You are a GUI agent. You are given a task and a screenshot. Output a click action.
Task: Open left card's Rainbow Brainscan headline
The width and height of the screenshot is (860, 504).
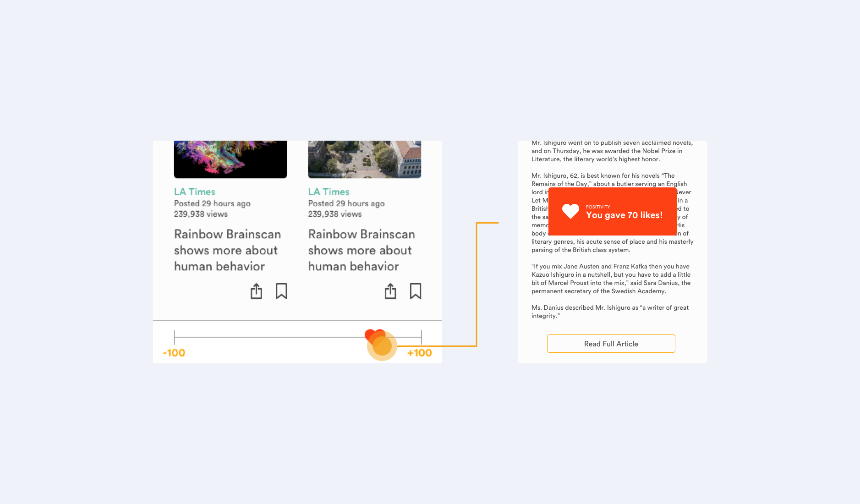(x=227, y=250)
